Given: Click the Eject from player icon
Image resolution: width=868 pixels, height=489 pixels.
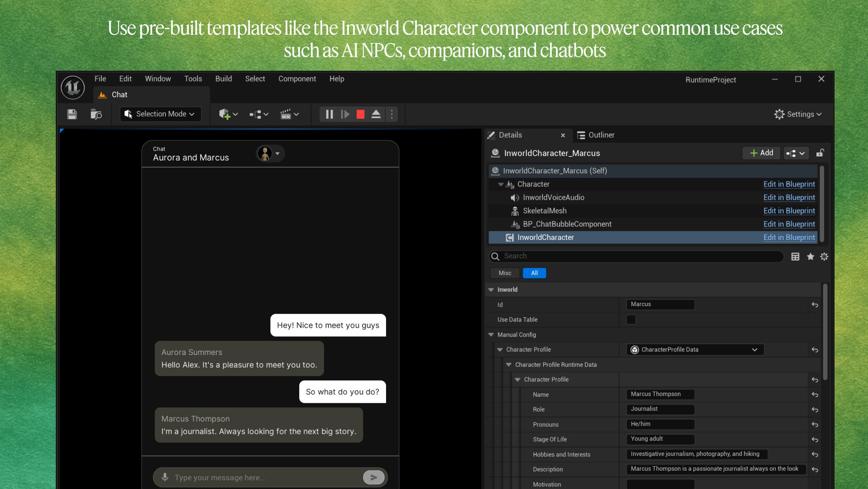Looking at the screenshot, I should [376, 114].
